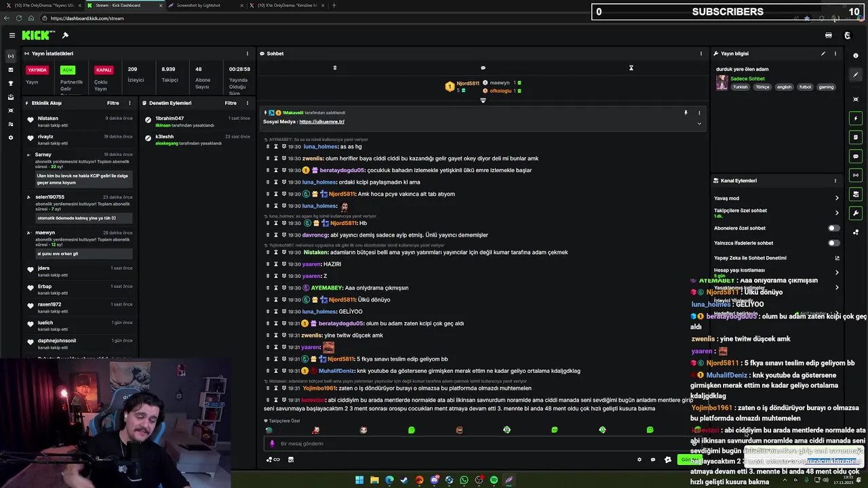Viewport: 868px width, 488px height.
Task: Click Filtre in Etkinlik Akışı panel
Action: click(x=113, y=103)
